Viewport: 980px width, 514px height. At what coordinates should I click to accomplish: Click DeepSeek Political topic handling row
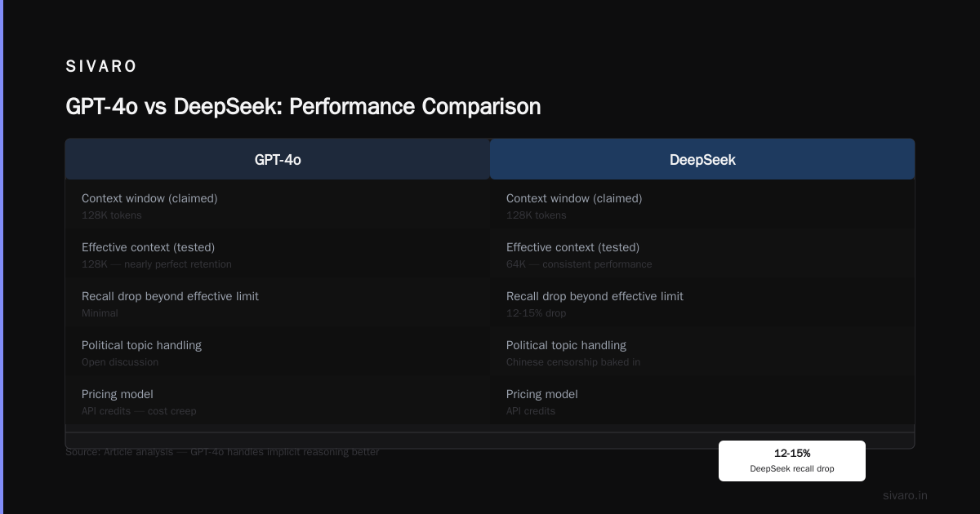point(702,352)
